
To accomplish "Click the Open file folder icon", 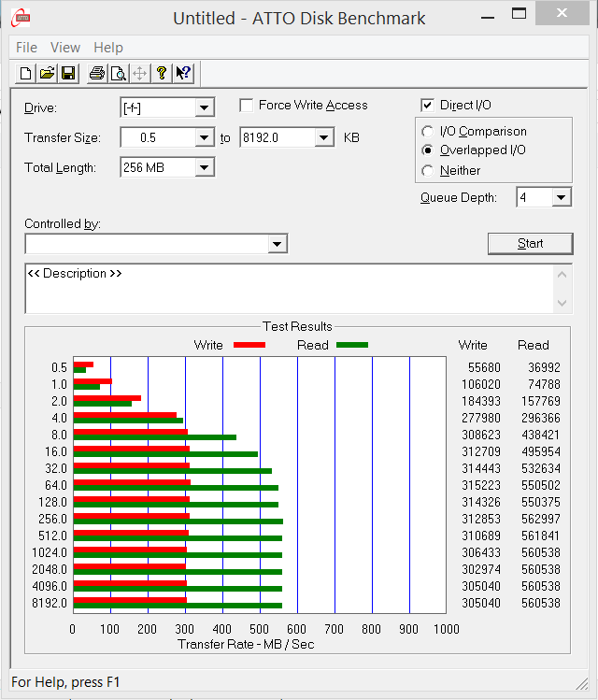I will [47, 73].
